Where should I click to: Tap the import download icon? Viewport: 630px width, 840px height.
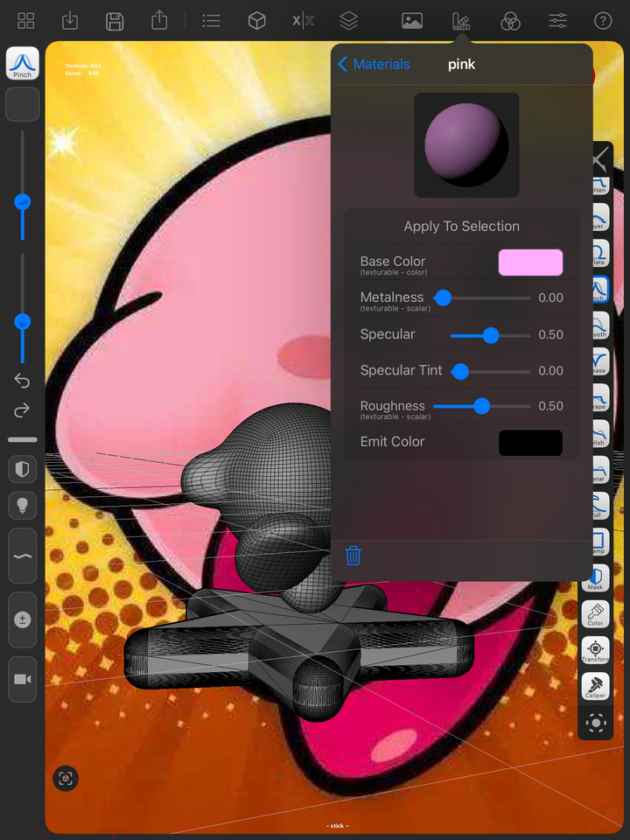[x=70, y=21]
